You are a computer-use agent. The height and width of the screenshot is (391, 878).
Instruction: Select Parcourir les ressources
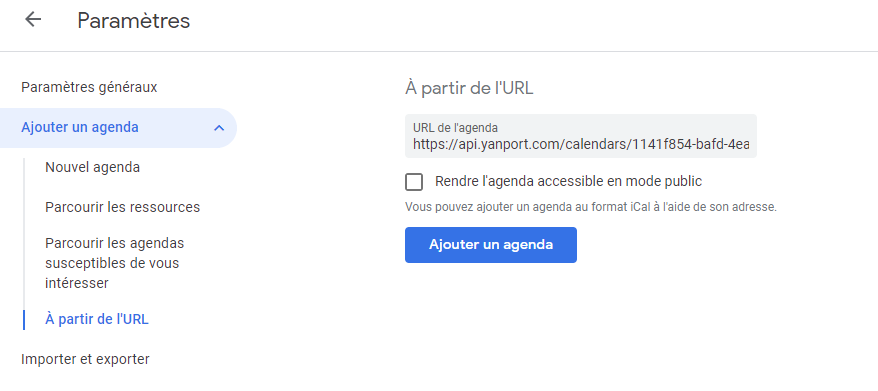click(123, 207)
